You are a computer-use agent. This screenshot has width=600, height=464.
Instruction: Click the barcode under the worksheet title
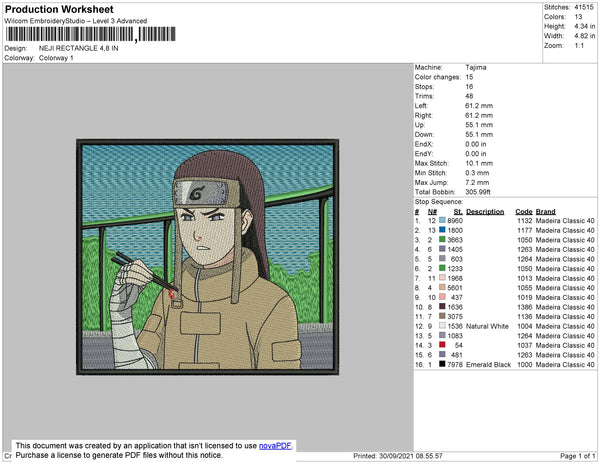click(90, 34)
